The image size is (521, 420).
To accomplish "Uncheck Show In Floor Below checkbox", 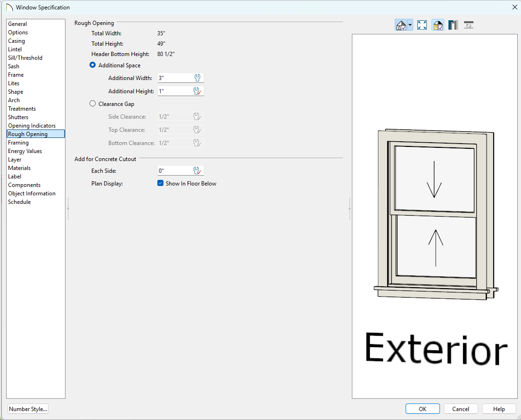I will pyautogui.click(x=160, y=184).
